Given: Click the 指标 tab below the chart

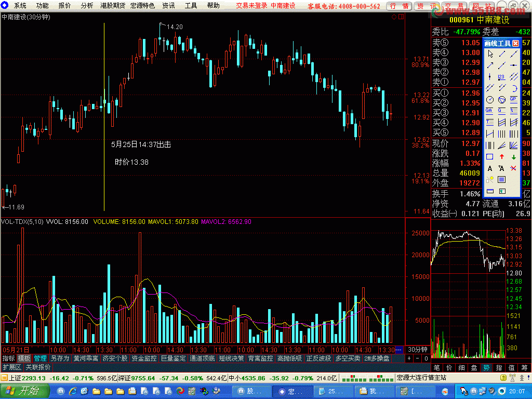Looking at the screenshot, I should tap(8, 358).
